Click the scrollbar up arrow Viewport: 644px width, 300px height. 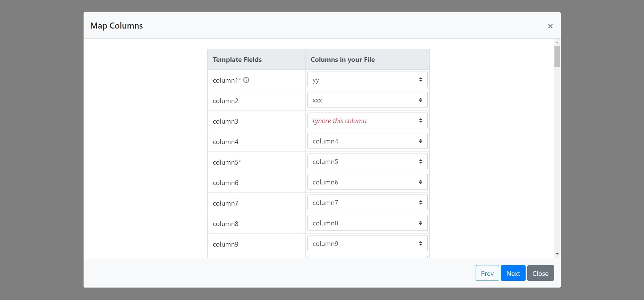coord(557,42)
